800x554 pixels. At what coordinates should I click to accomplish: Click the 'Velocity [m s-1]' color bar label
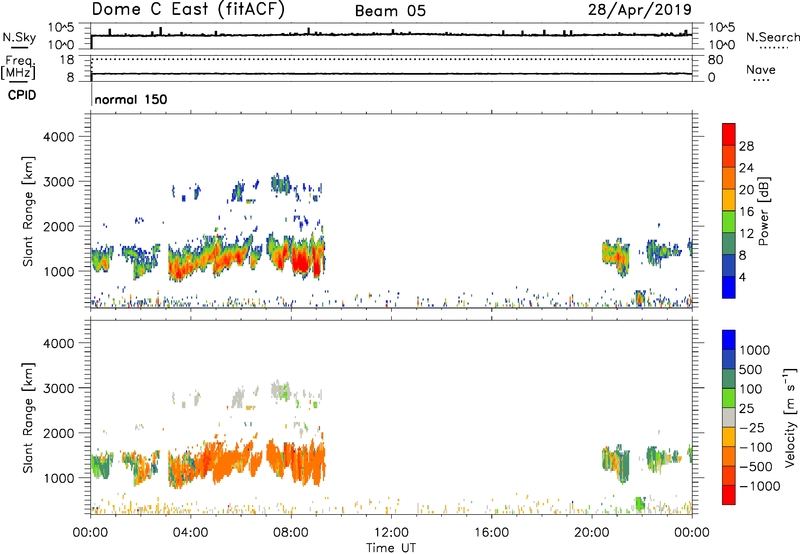(x=790, y=417)
